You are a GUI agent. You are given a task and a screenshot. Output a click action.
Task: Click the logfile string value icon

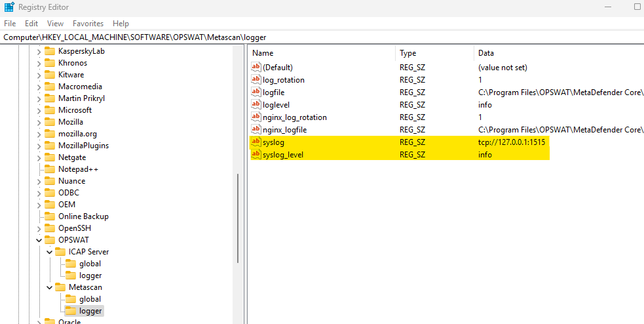coord(256,92)
